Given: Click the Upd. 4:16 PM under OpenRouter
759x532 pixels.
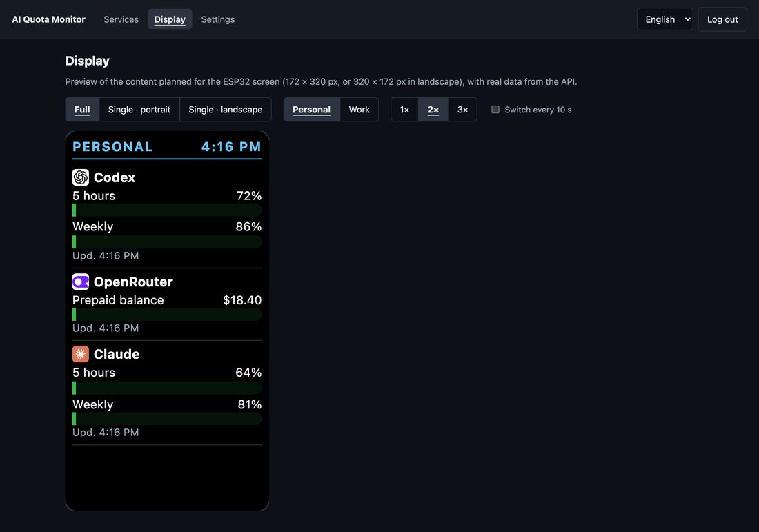Looking at the screenshot, I should tap(106, 328).
